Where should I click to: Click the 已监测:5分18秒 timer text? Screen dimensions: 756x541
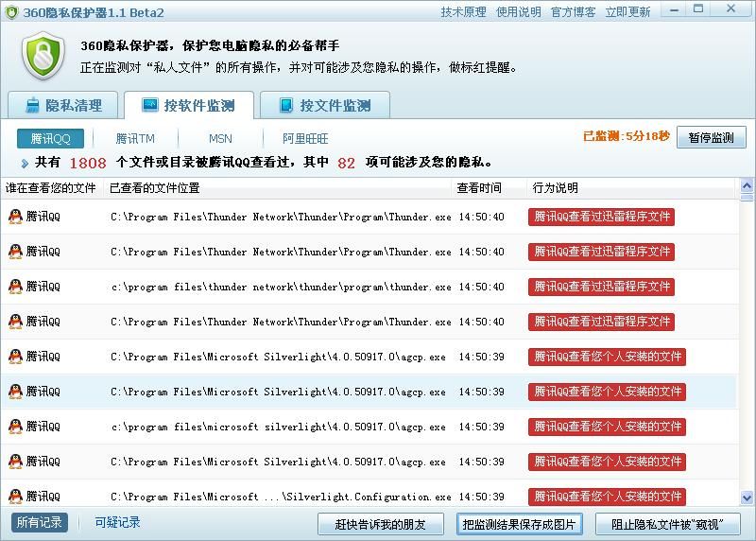coord(627,136)
